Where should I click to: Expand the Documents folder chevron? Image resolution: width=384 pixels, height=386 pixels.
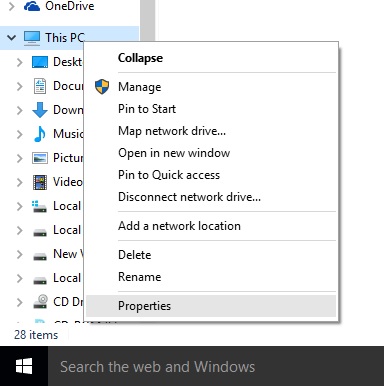20,86
